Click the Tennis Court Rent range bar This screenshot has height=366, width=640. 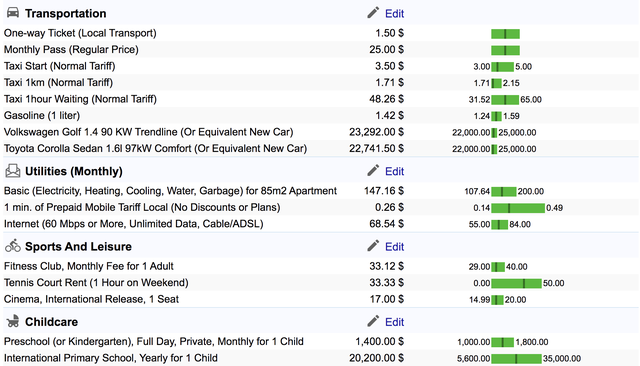click(x=516, y=283)
